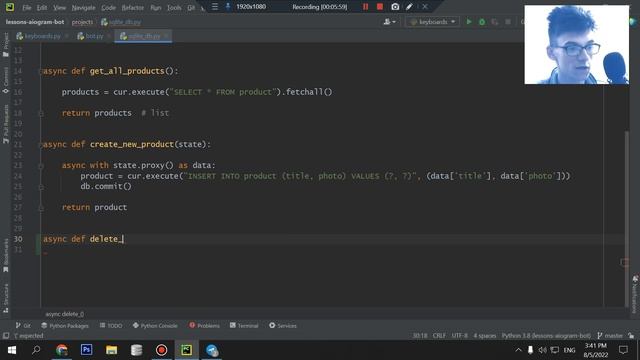This screenshot has height=360, width=640.
Task: Change UTF-8 file encoding
Action: (x=460, y=336)
